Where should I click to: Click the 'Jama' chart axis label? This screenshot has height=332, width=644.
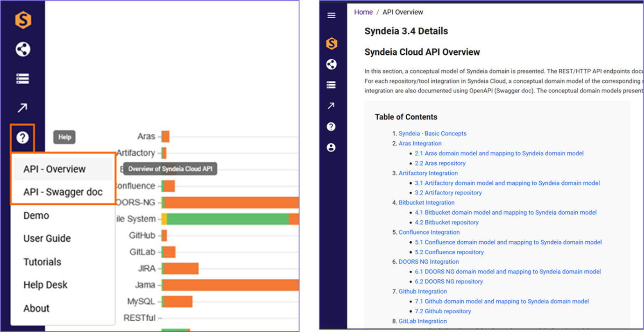(x=145, y=285)
